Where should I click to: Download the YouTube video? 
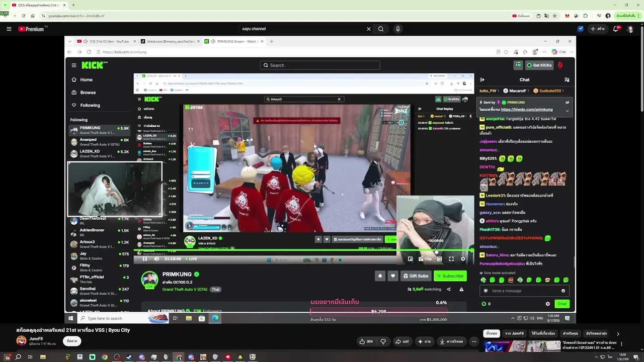452,341
